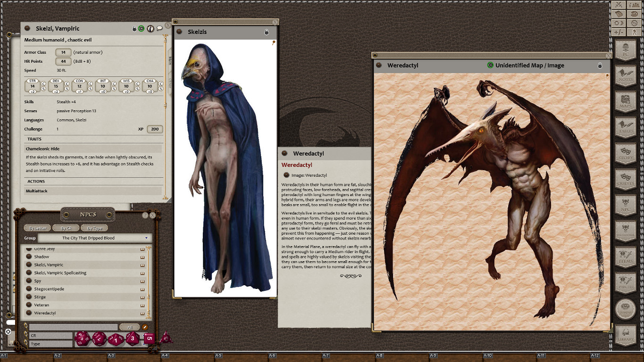Open the combat tracker crossed-swords icon
644x362 pixels.
[619, 5]
